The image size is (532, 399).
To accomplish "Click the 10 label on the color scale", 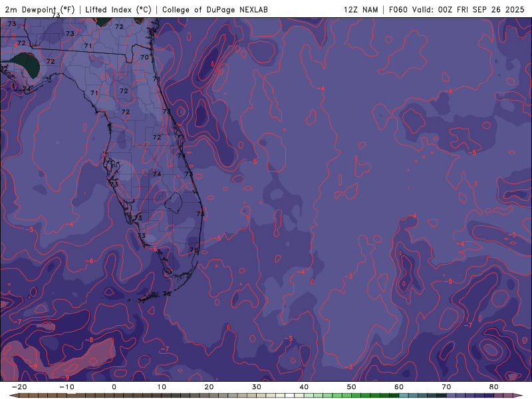I will click(x=162, y=387).
